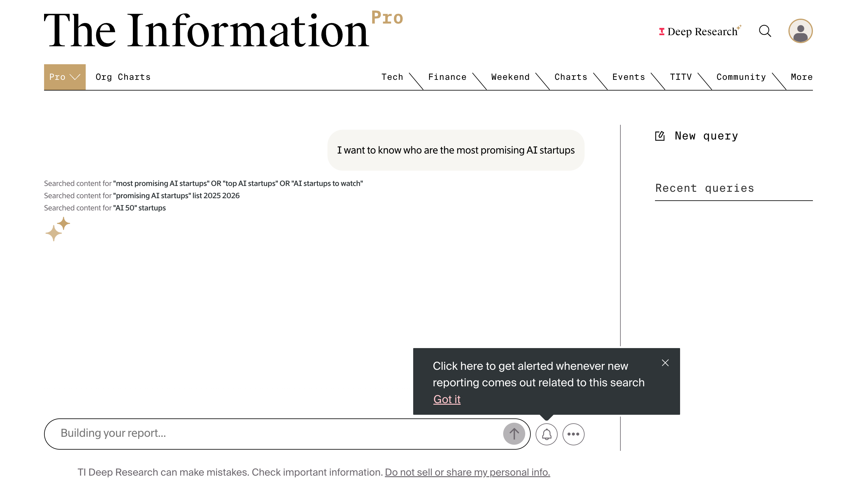The image size is (868, 490).
Task: Open the three-dot more options button
Action: 573,434
